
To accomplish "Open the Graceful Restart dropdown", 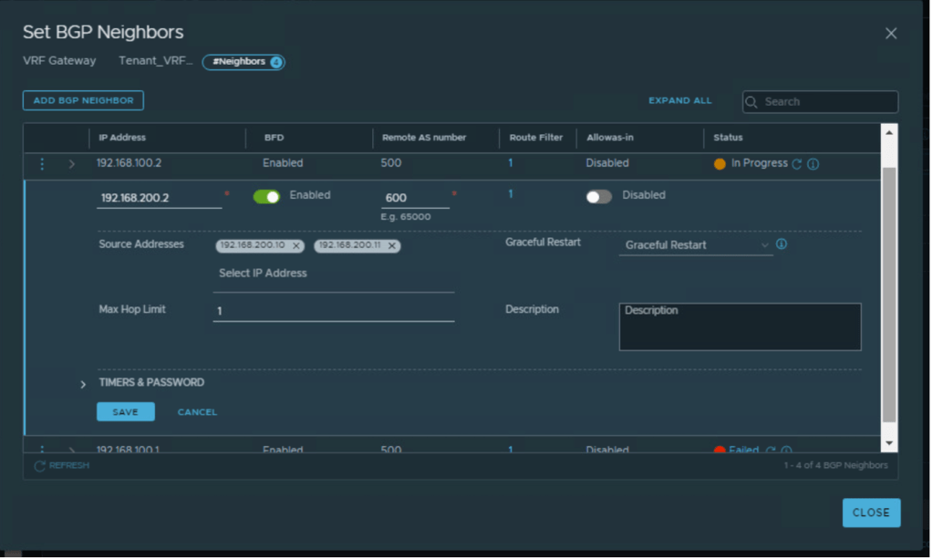I will pos(695,245).
